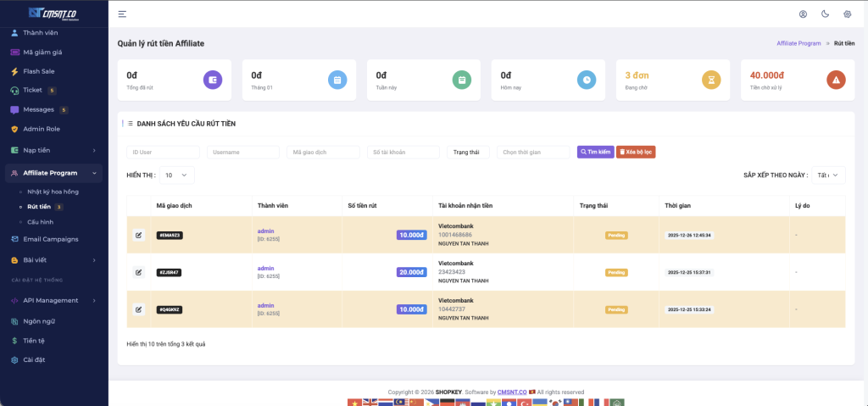Open the sort by date dropdown
This screenshot has height=406, width=868.
click(x=827, y=175)
